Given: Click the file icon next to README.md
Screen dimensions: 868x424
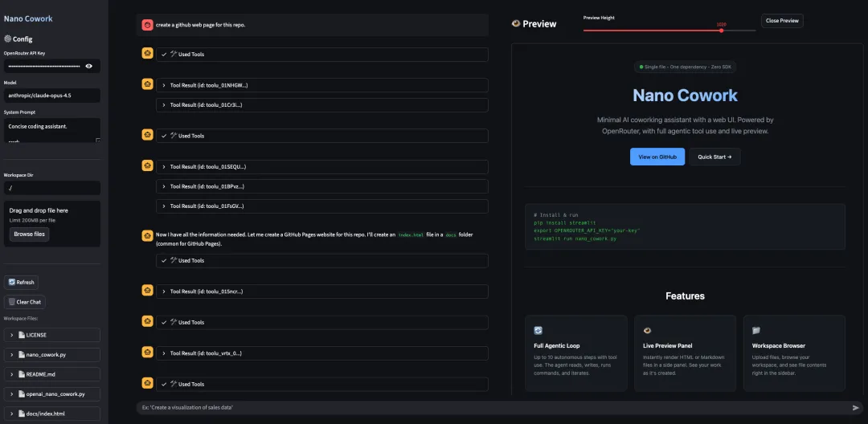Looking at the screenshot, I should pos(23,374).
